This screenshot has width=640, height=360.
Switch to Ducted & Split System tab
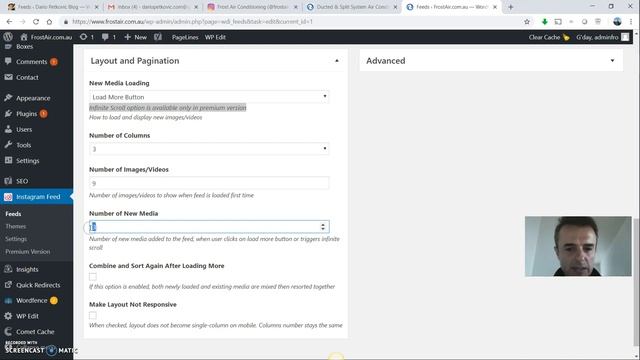[351, 7]
